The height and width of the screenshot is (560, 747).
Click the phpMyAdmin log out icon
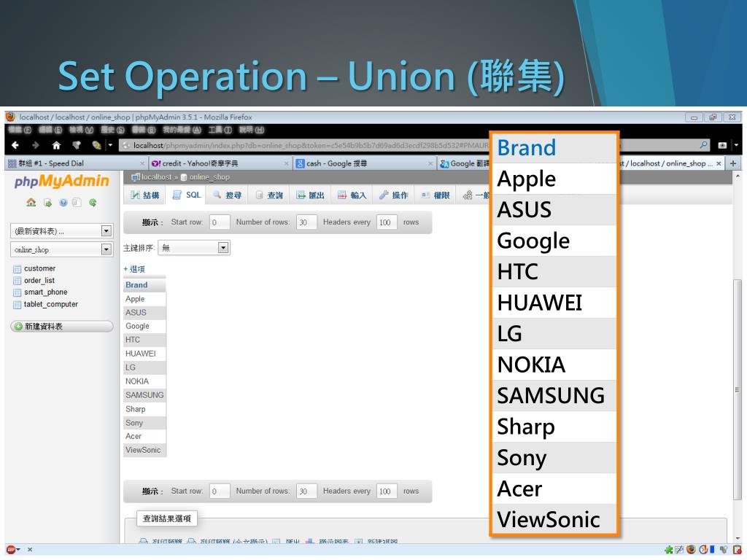[x=47, y=203]
